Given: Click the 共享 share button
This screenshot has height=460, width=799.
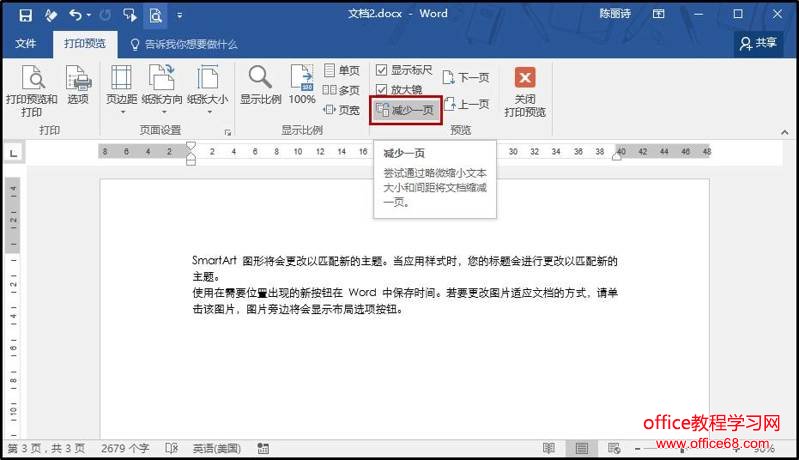Looking at the screenshot, I should coord(758,43).
